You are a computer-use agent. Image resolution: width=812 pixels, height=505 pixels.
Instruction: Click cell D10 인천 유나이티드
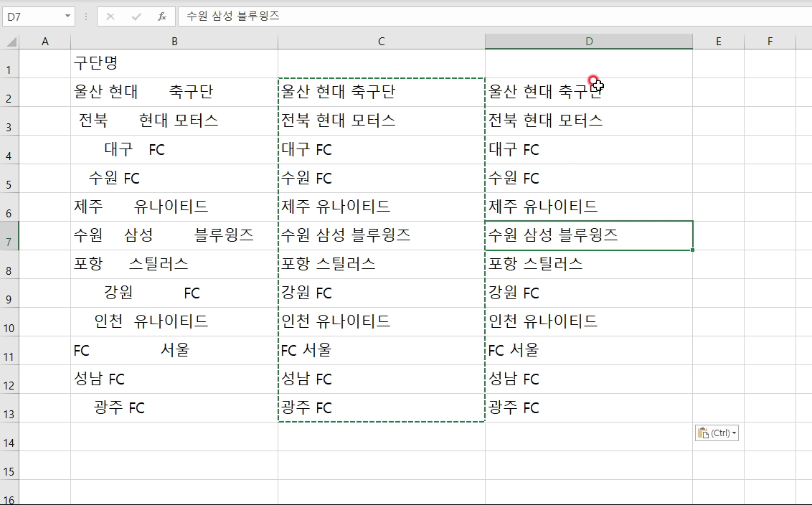[589, 322]
